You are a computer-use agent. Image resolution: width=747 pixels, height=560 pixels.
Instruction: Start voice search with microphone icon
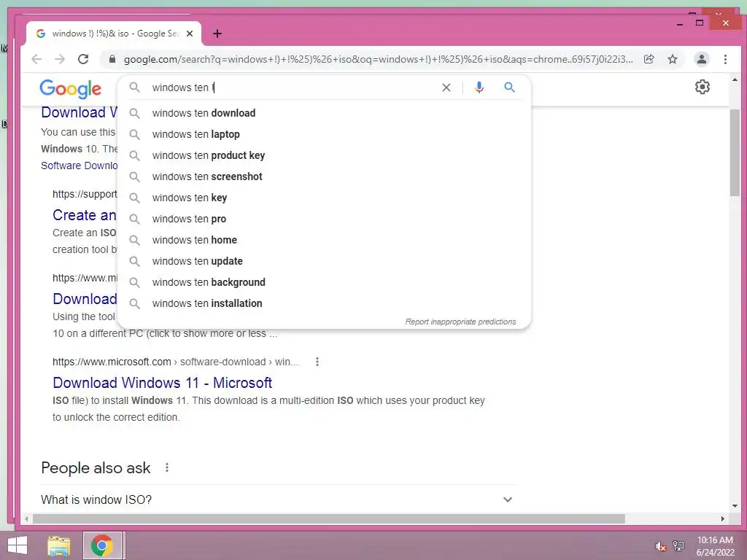point(479,87)
